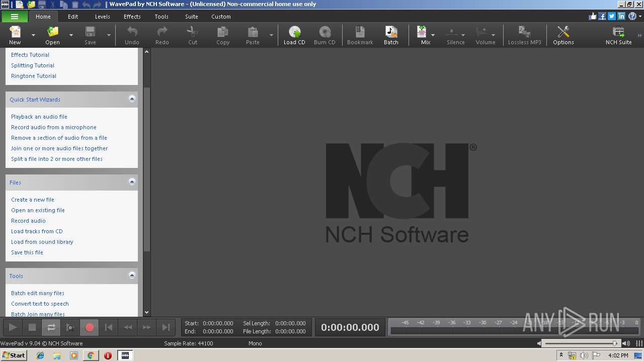644x362 pixels.
Task: Click 'Join one or more audio files together'
Action: (x=59, y=148)
